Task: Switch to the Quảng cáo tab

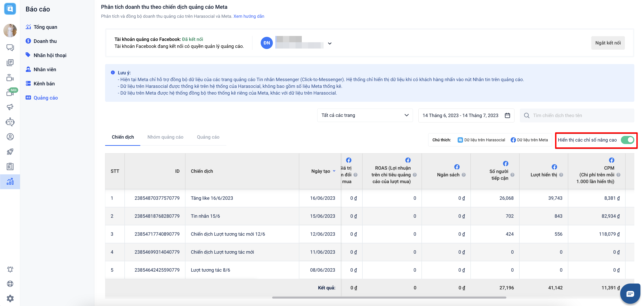Action: coord(208,137)
